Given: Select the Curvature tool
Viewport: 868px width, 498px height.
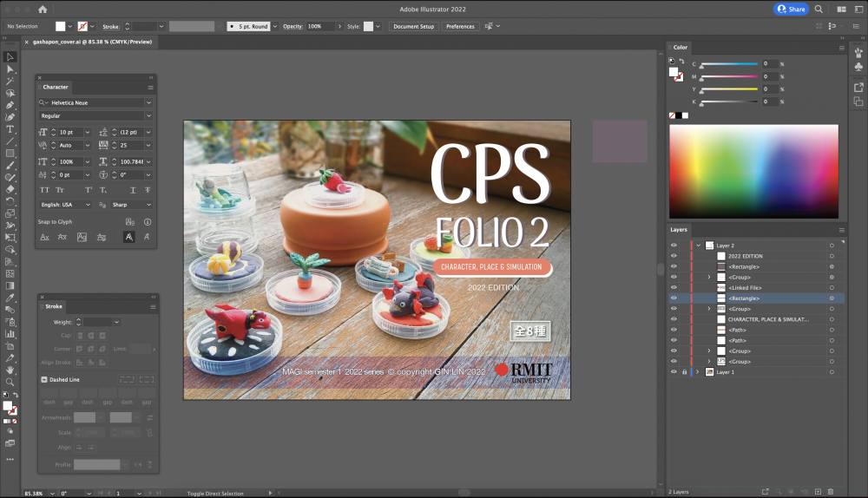Looking at the screenshot, I should coord(10,117).
